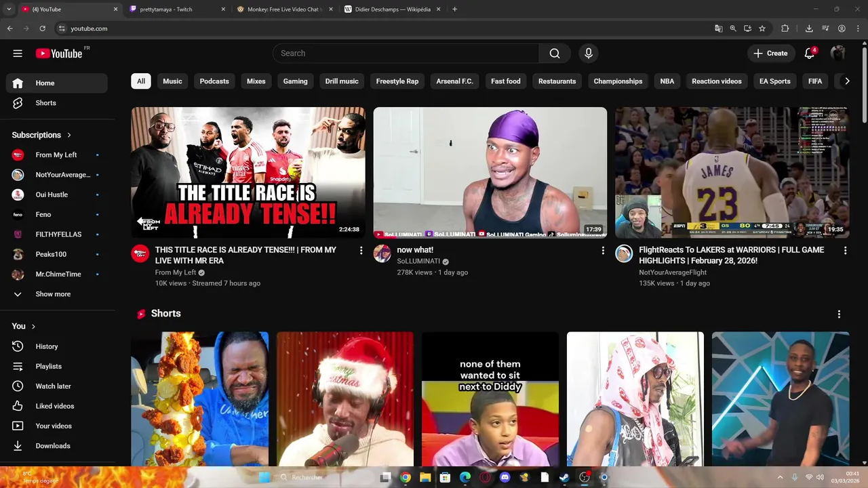Expand the Subscriptions section
The width and height of the screenshot is (868, 488).
tap(42, 135)
